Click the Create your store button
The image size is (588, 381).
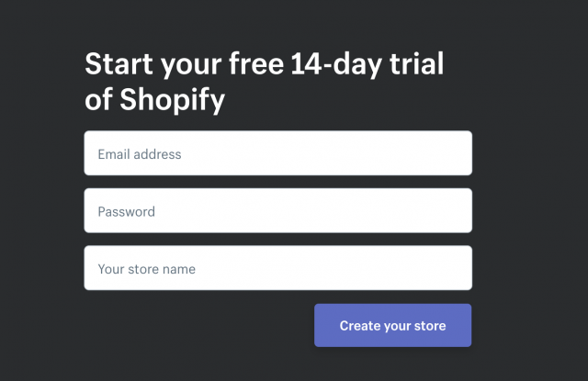coord(392,325)
